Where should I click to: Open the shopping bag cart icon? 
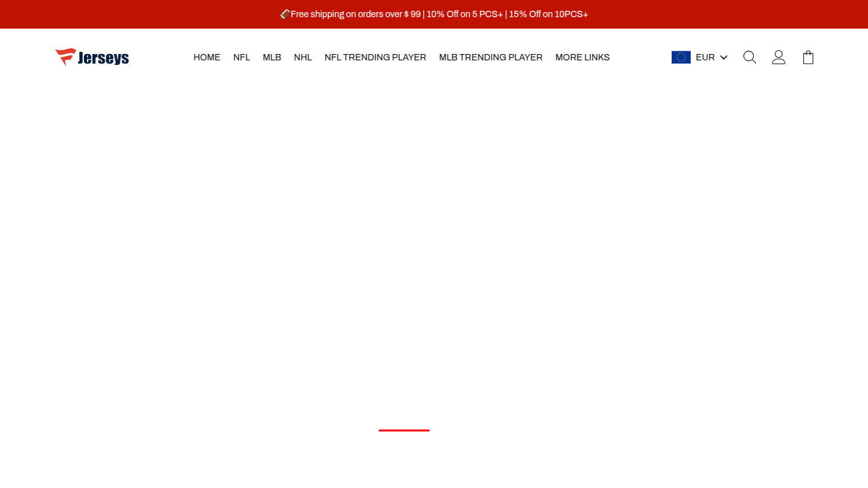pos(808,57)
